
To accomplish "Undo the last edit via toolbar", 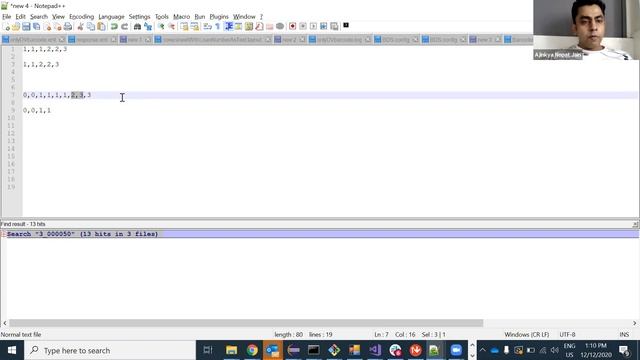I will coord(114,27).
